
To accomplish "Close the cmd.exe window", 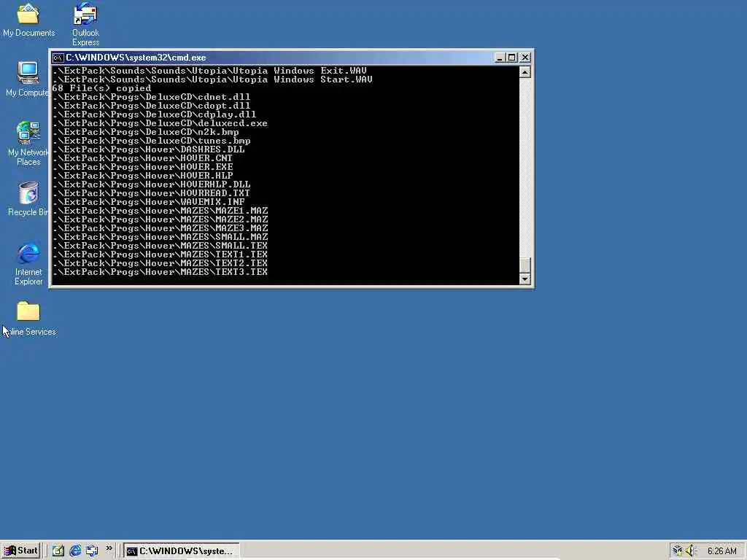I will 525,58.
